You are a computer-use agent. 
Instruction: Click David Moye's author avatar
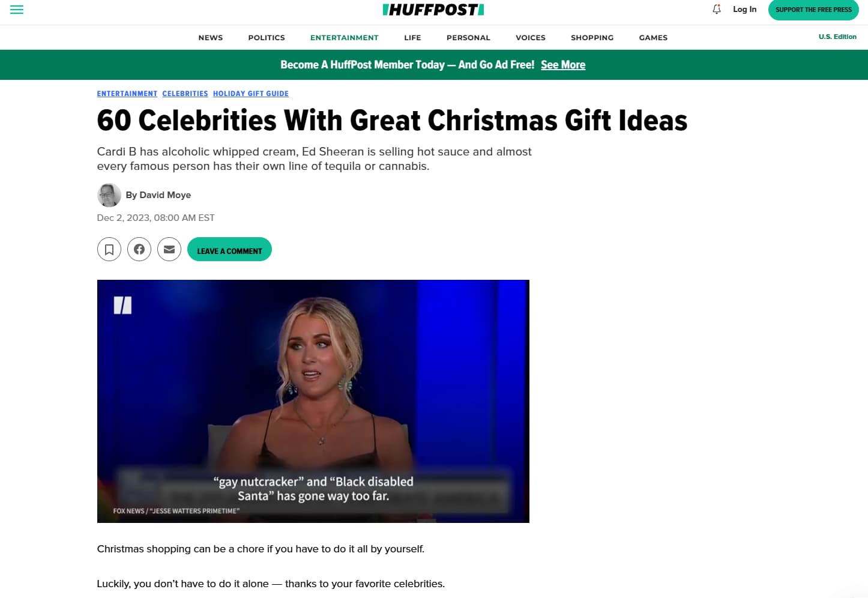[x=109, y=195]
